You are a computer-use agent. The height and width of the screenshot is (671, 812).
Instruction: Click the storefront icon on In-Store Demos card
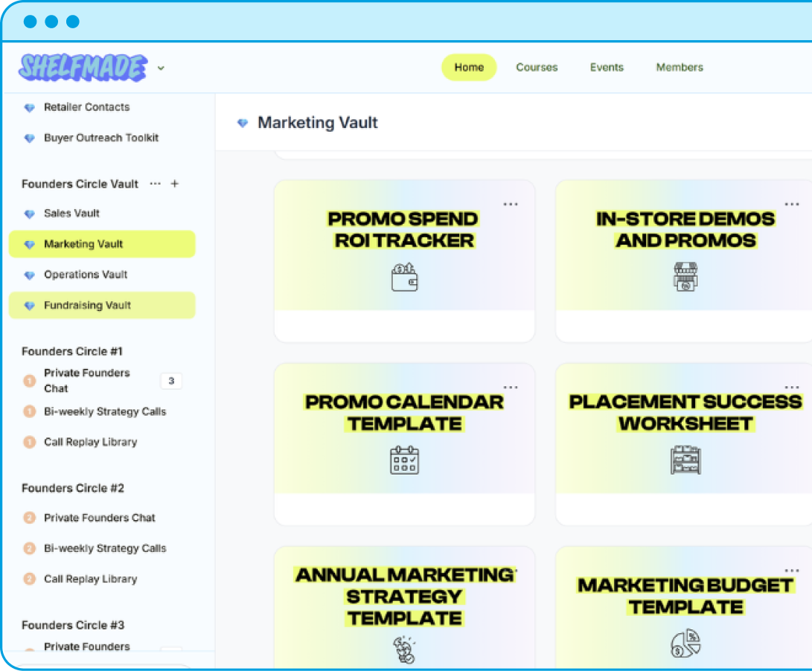(685, 276)
